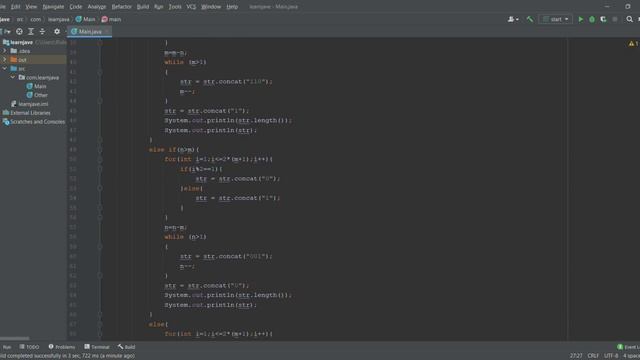This screenshot has height=360, width=640.
Task: Click the Main class breadcrumb
Action: [x=85, y=19]
